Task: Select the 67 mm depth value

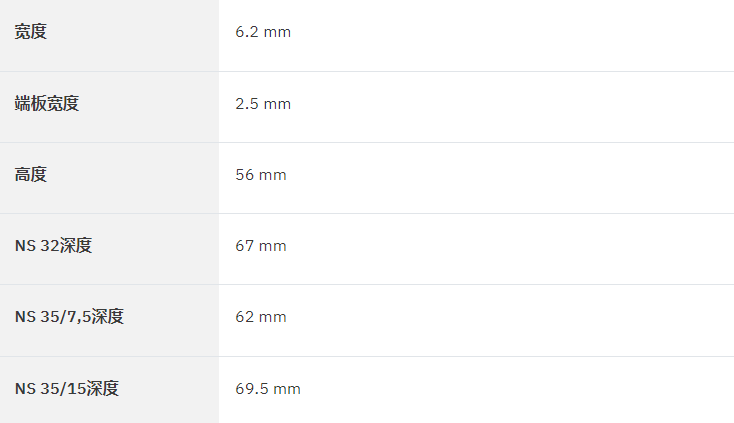Action: pyautogui.click(x=261, y=246)
